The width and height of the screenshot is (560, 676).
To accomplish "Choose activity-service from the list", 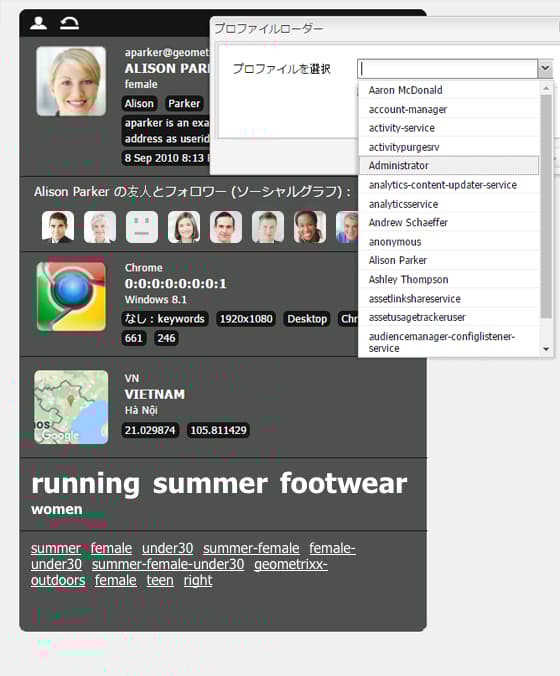I will [x=449, y=128].
